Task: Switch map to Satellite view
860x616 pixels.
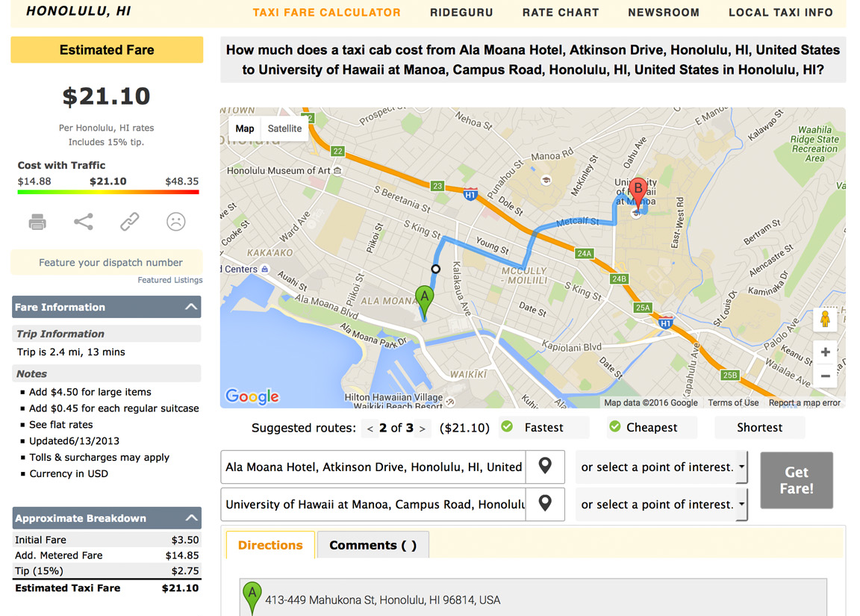Action: 284,128
